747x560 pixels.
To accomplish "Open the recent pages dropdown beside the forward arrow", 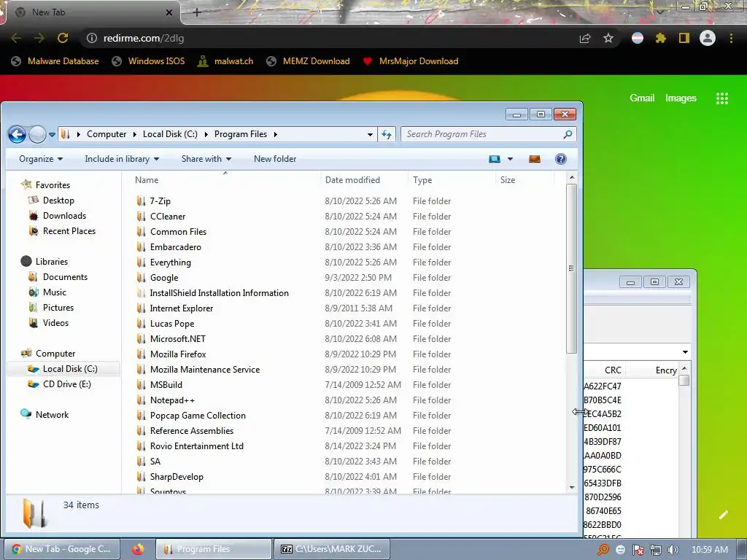I will click(x=52, y=135).
